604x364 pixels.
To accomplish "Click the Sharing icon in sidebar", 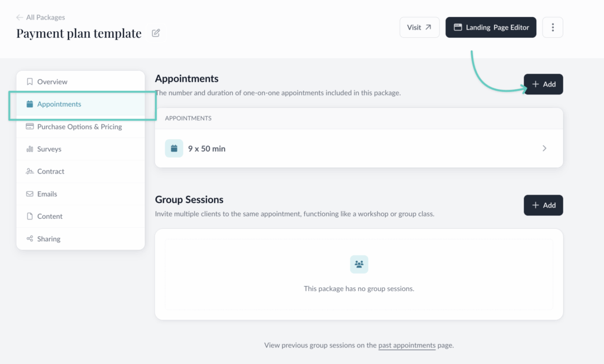I will (x=29, y=239).
